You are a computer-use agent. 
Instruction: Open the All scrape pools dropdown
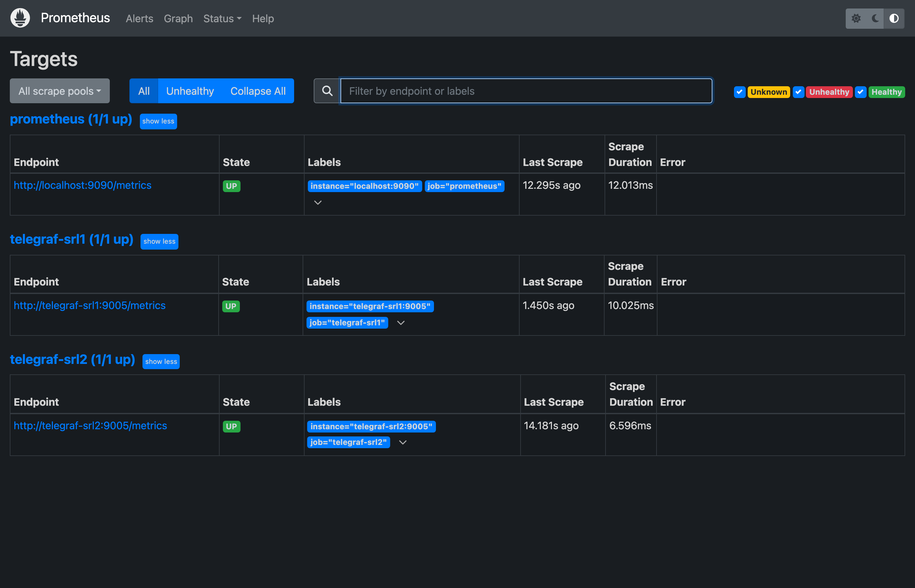coord(59,91)
